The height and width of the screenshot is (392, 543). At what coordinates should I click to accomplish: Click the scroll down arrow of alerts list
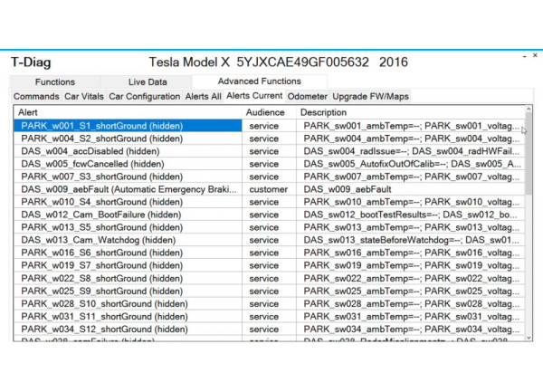[529, 338]
